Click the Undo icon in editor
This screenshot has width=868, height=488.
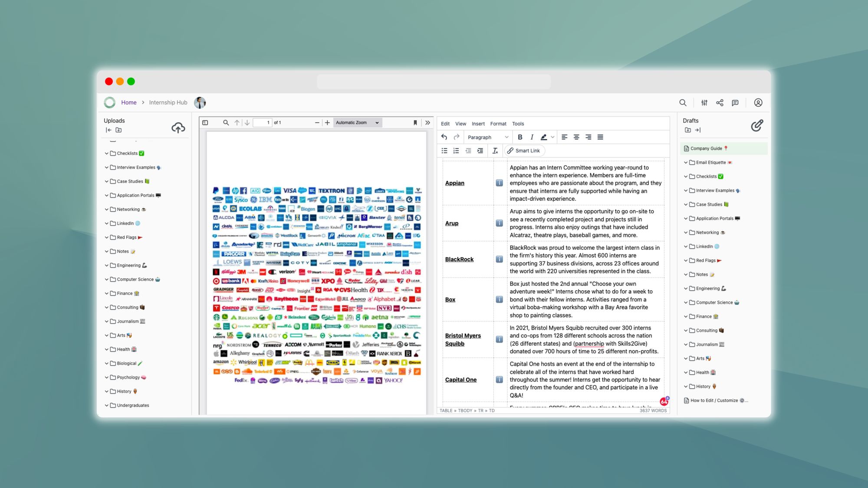click(x=444, y=137)
